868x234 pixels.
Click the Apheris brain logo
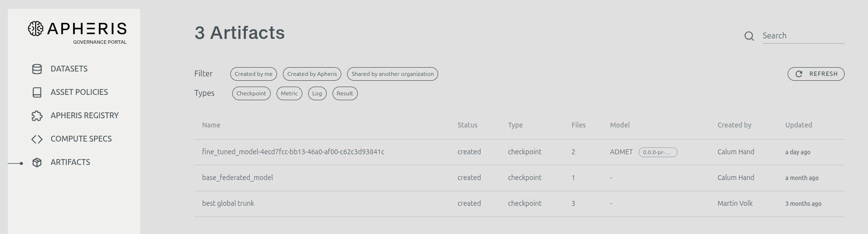point(36,29)
